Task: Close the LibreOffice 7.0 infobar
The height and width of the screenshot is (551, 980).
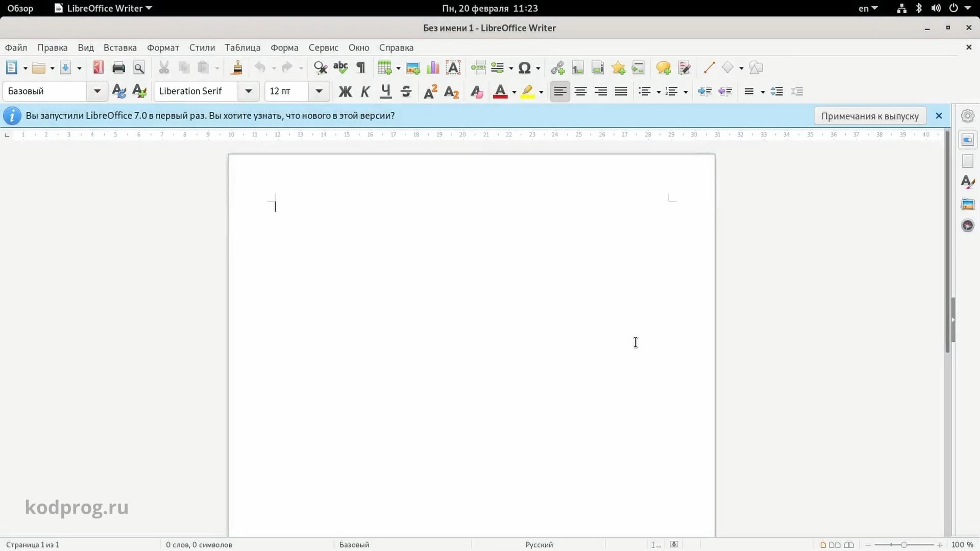Action: (x=939, y=116)
